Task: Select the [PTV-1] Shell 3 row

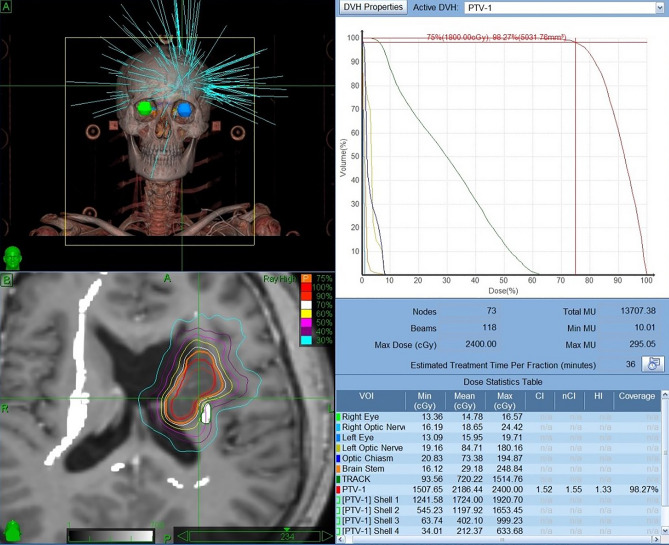Action: click(498, 521)
